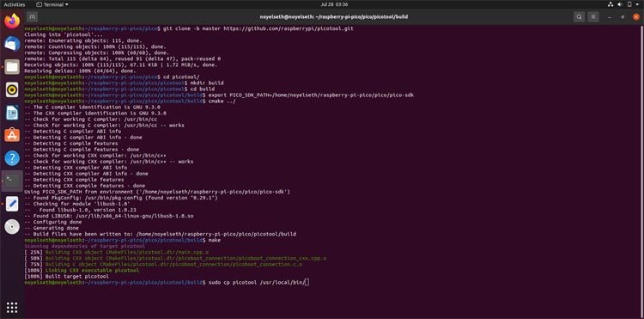
Task: Open Ubuntu Software store in the dock
Action: [x=12, y=135]
